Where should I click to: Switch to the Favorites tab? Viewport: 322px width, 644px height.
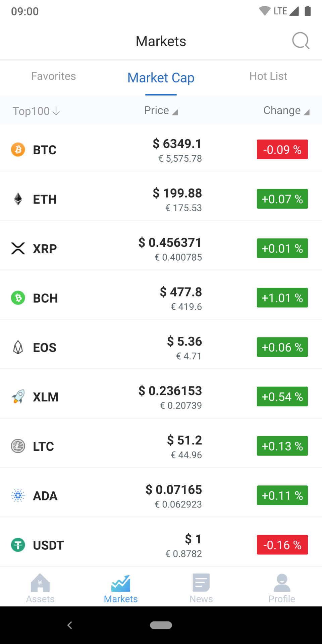(x=54, y=76)
